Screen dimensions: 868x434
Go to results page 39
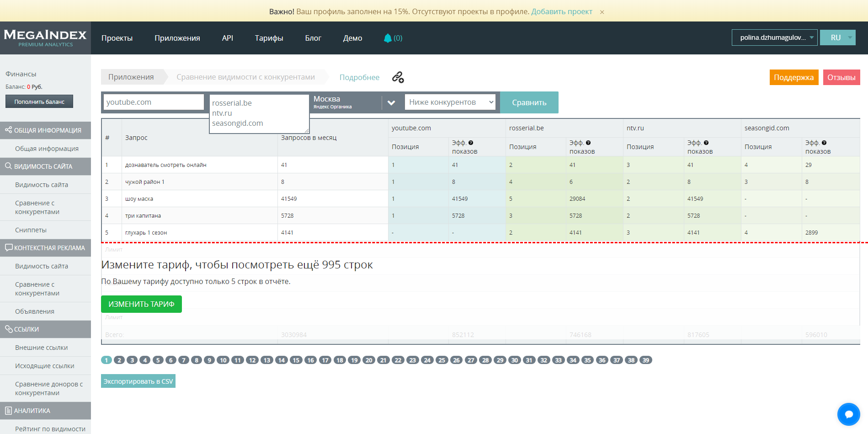point(646,360)
